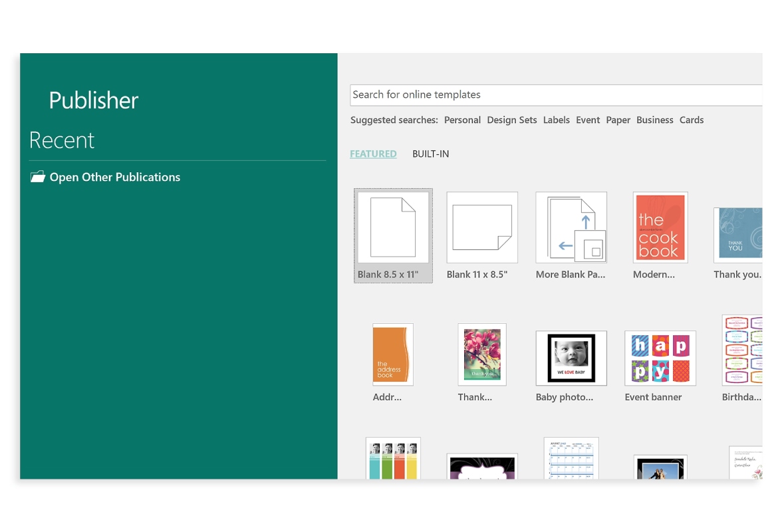Select the Blank 8.5 x 11" template
The image size is (782, 532).
(393, 235)
